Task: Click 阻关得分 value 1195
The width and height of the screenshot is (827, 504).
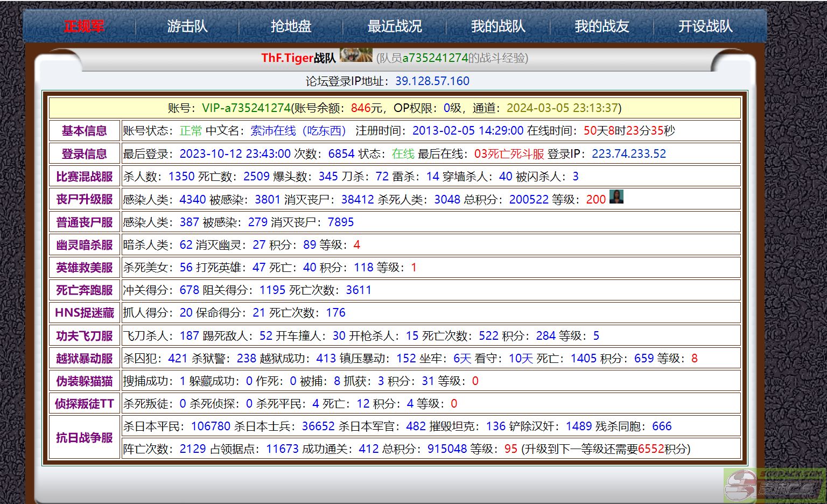Action: (x=272, y=290)
